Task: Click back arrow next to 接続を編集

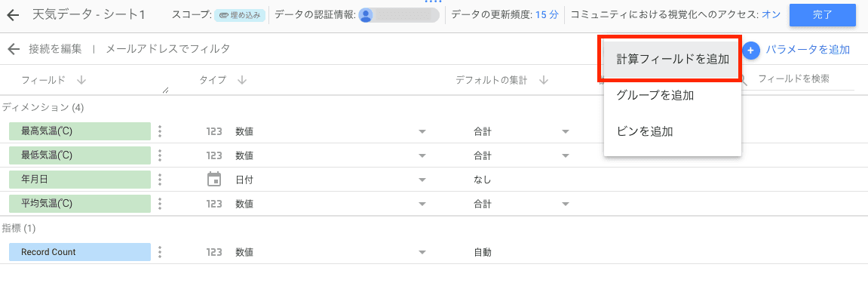Action: [x=14, y=49]
